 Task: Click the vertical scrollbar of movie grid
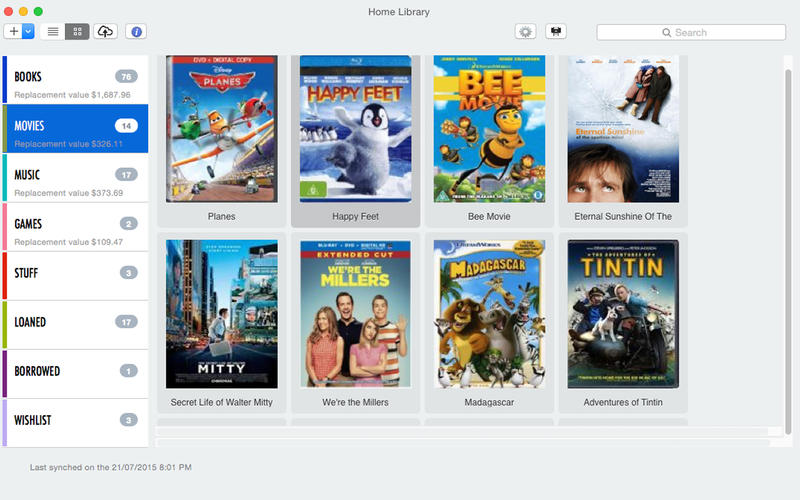788,250
